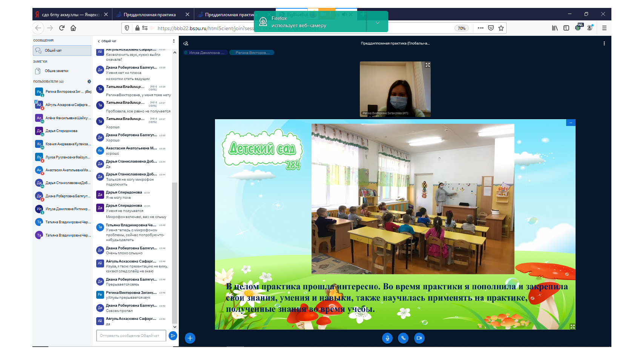The width and height of the screenshot is (631, 364).
Task: Toggle the webcam sharing button
Action: pos(419,338)
